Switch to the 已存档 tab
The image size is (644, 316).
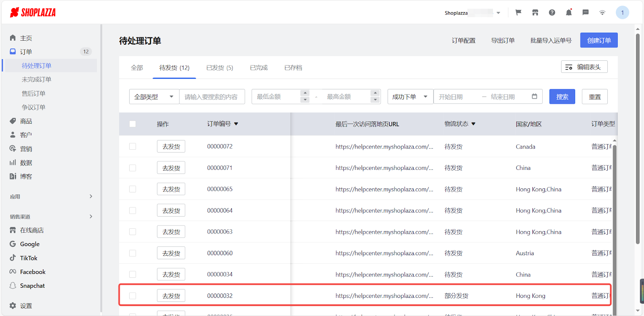click(293, 68)
